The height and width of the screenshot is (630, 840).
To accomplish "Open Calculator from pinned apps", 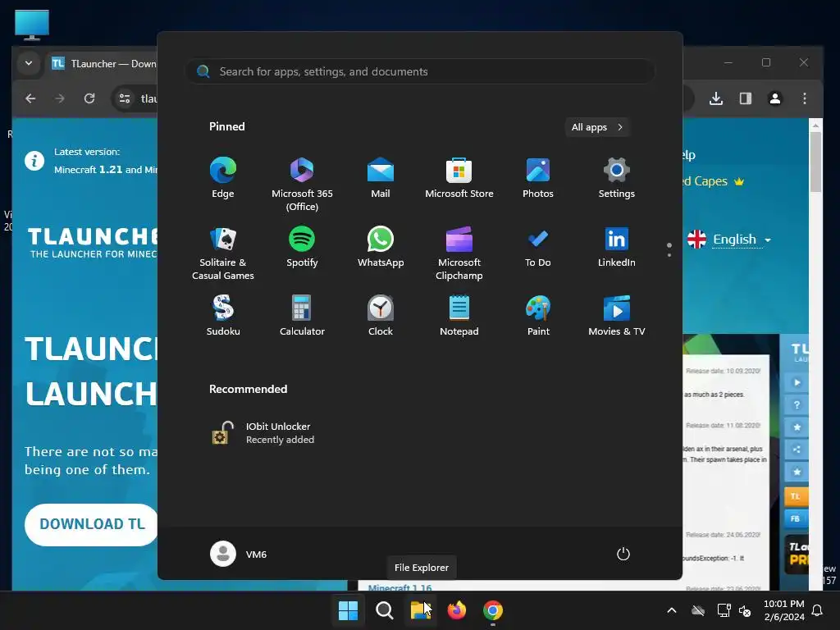I will pyautogui.click(x=302, y=316).
